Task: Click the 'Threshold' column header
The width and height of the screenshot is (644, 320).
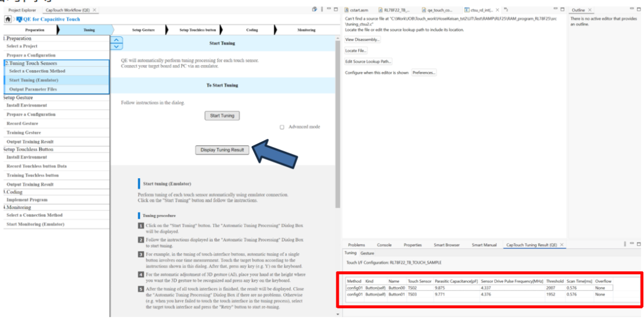Action: coord(555,281)
